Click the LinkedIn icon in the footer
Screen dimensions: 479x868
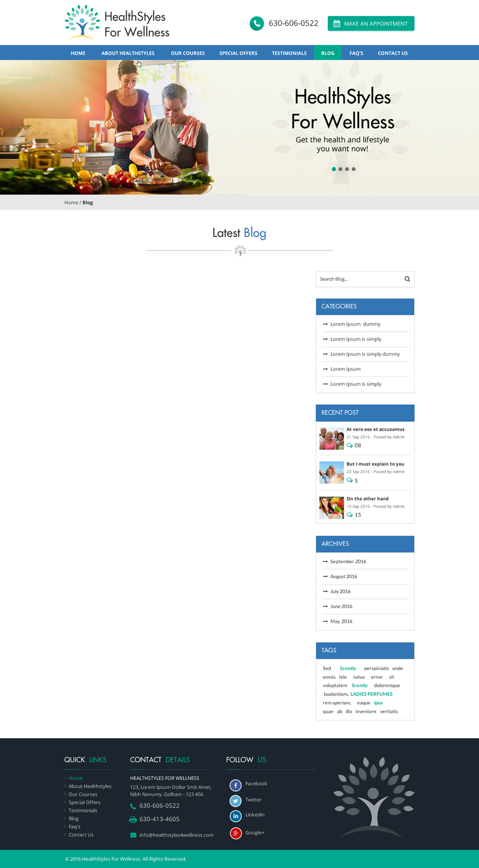pyautogui.click(x=235, y=816)
